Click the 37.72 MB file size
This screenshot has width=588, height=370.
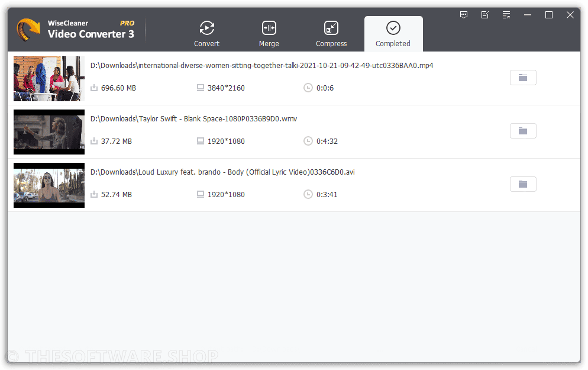117,141
